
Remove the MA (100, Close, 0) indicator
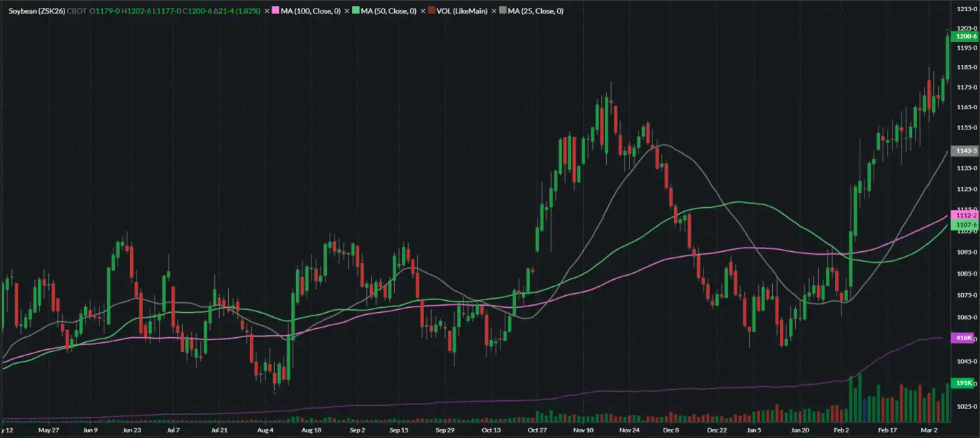point(267,11)
